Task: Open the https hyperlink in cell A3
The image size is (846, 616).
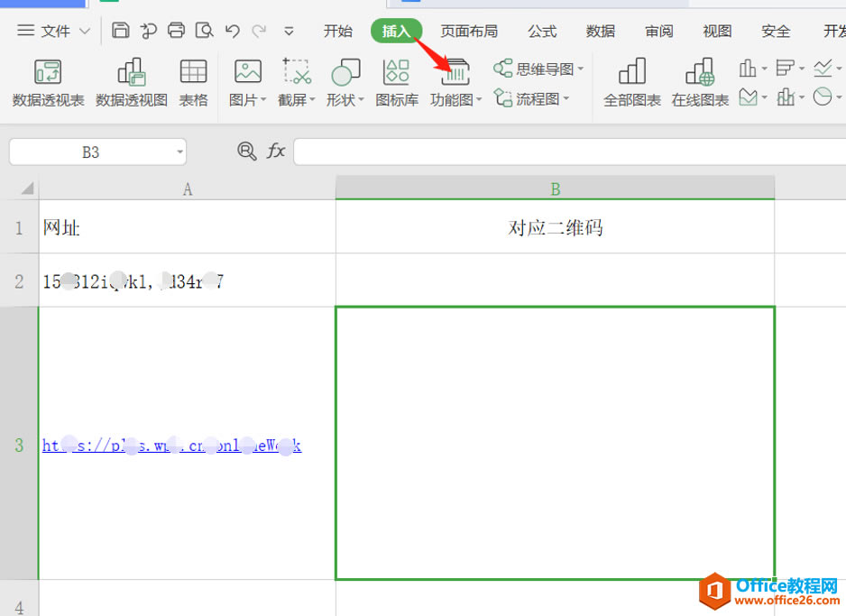Action: [171, 446]
